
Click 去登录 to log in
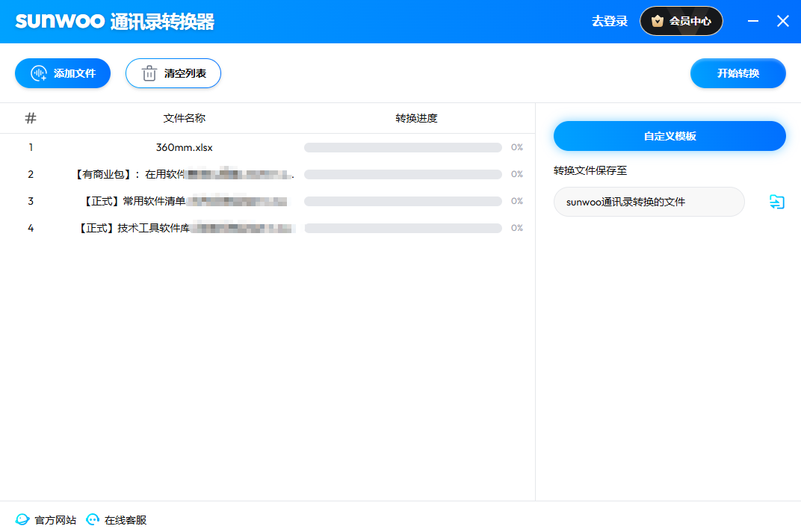pos(610,21)
